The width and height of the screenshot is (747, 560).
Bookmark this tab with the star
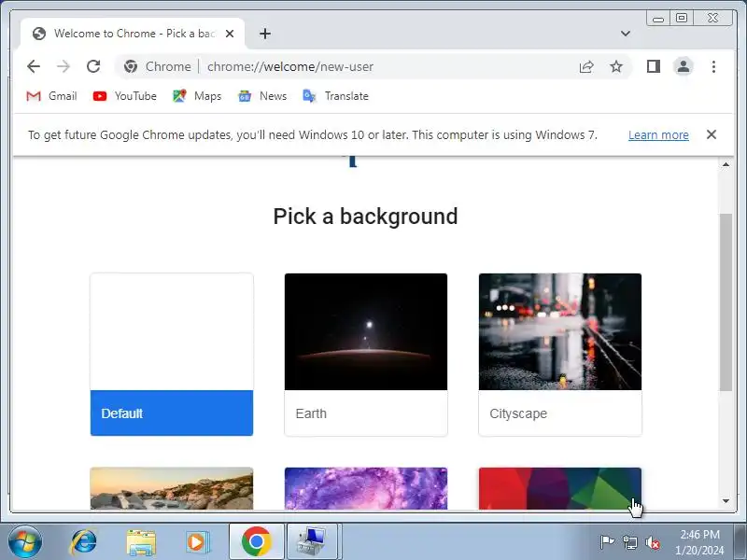coord(616,66)
